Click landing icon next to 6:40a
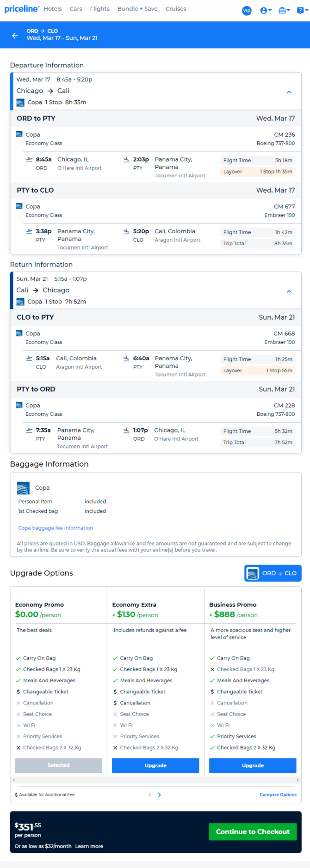The height and width of the screenshot is (868, 310). (126, 358)
